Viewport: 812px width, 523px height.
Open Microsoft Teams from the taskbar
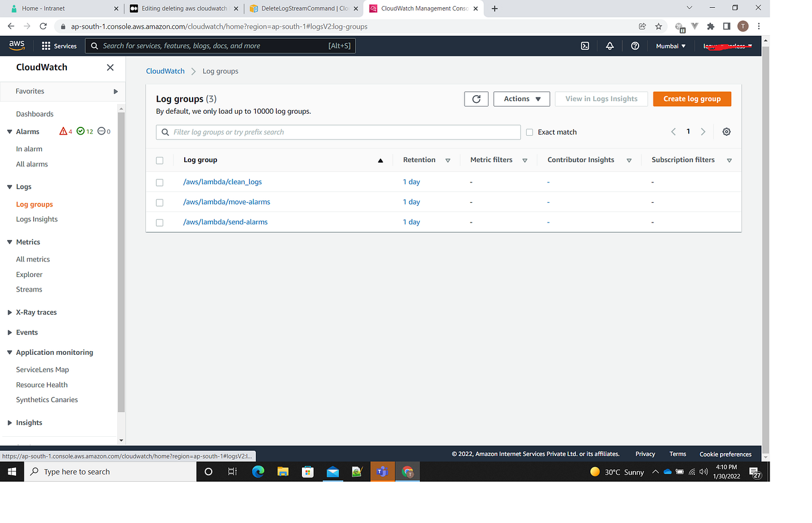[382, 472]
